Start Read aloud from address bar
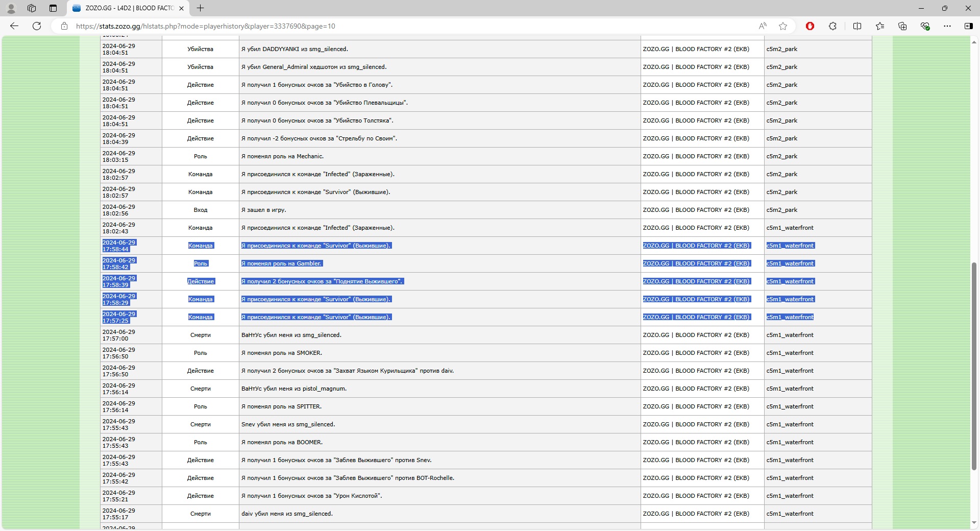The width and height of the screenshot is (980, 531). 763,26
